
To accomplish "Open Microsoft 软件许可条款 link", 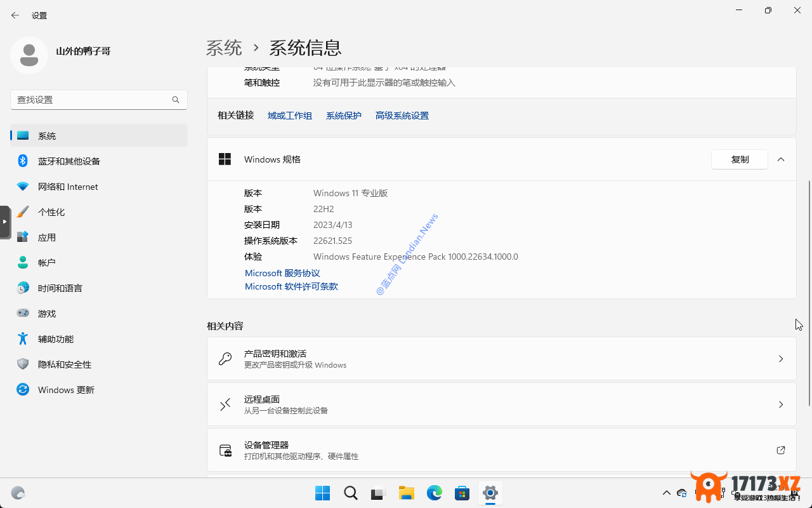I will (x=291, y=287).
